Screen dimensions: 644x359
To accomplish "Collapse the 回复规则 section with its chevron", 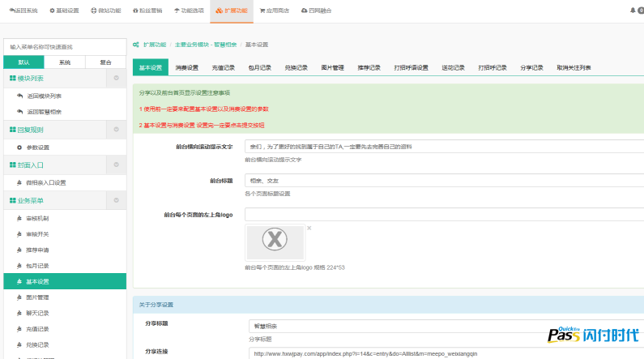I will pyautogui.click(x=116, y=130).
